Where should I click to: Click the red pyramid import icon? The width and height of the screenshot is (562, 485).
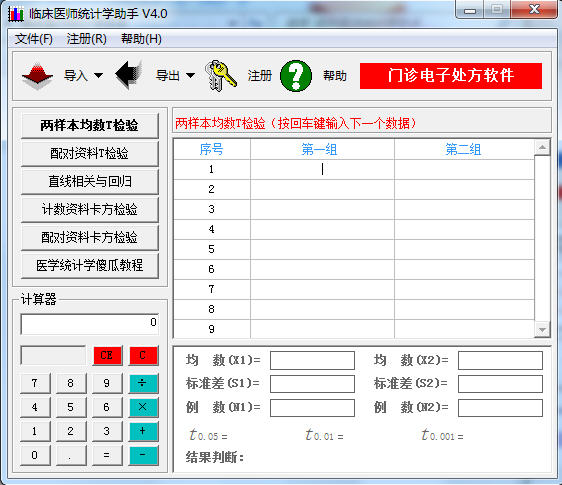(37, 76)
